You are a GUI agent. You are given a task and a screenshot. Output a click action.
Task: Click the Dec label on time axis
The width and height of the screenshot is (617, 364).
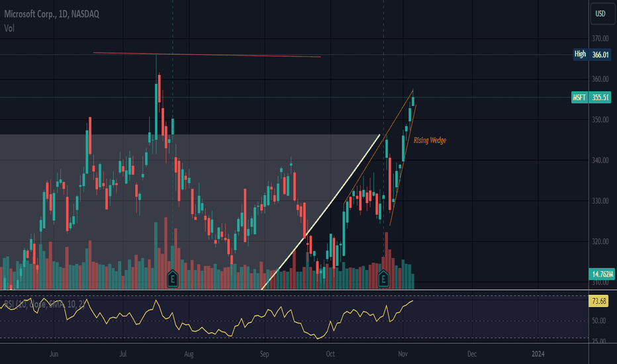(472, 354)
